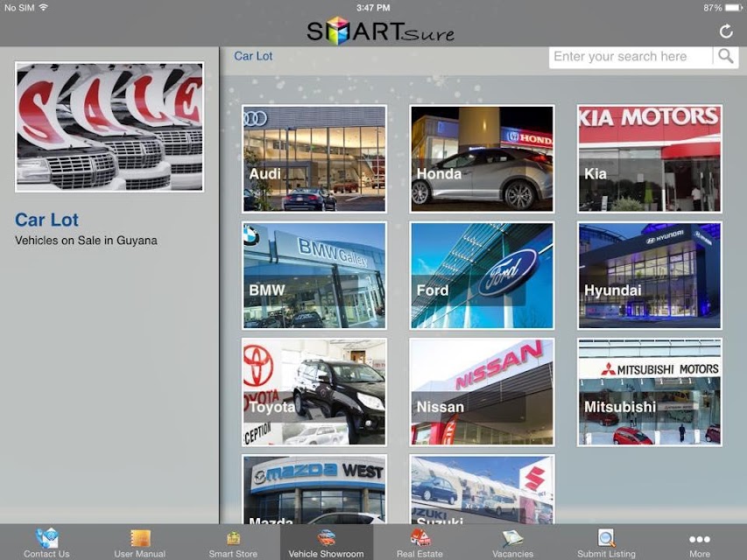Screen dimensions: 747x560
Task: Tap the 3:47 PM clock
Action: pos(373,8)
